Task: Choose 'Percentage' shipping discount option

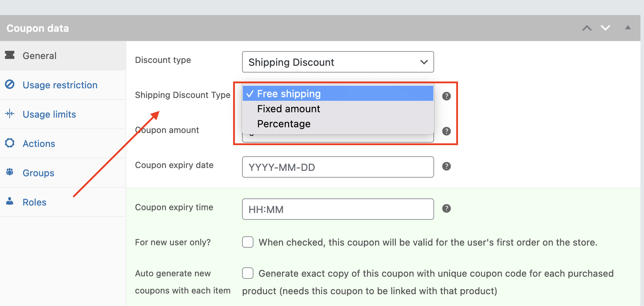Action: [284, 124]
